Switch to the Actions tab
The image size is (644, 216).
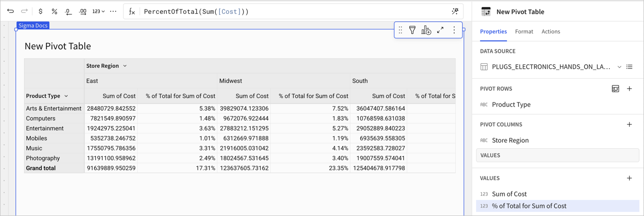tap(551, 31)
